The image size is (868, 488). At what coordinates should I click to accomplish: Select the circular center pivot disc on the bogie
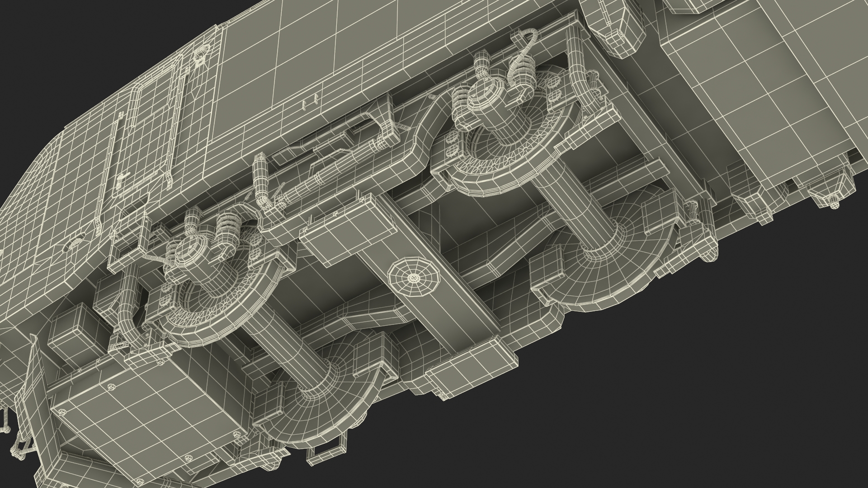[x=413, y=277]
